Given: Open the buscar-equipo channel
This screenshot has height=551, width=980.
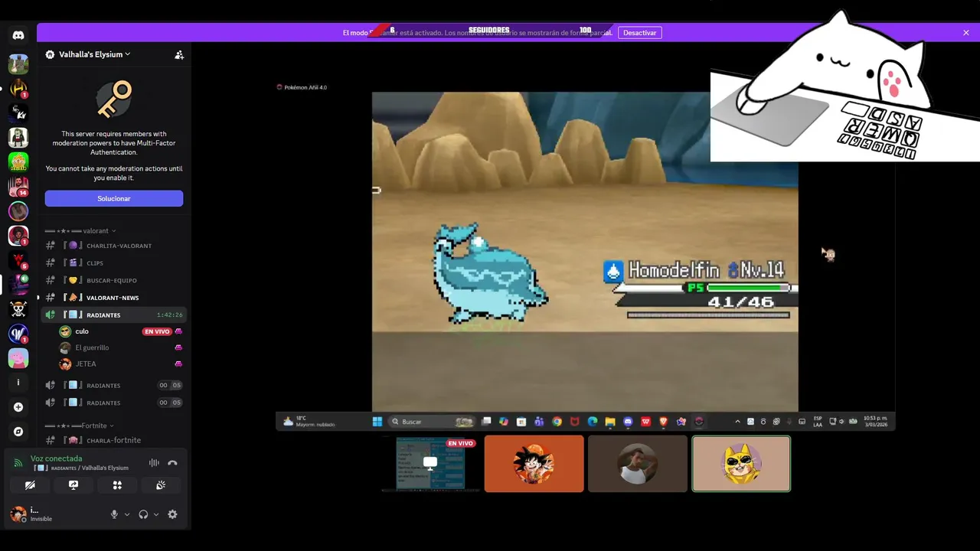Looking at the screenshot, I should click(114, 280).
